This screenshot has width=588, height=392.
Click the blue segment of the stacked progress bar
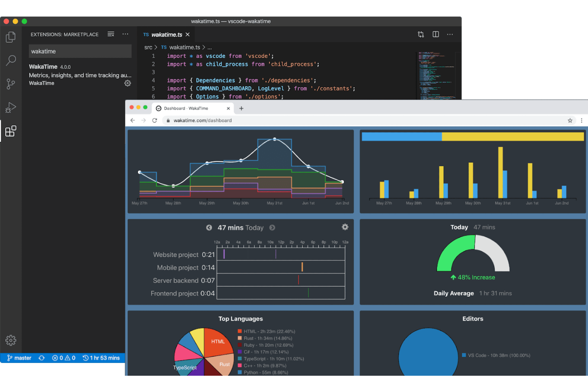pos(401,136)
